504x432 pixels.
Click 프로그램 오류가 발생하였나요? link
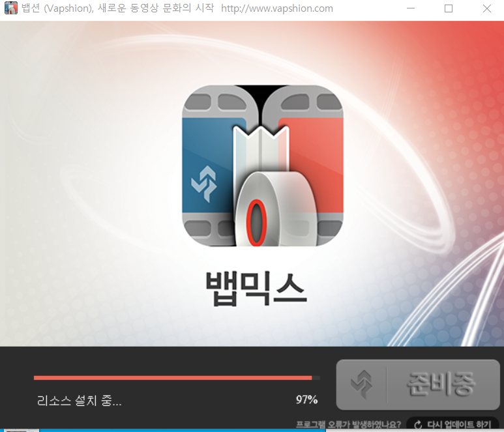click(348, 425)
